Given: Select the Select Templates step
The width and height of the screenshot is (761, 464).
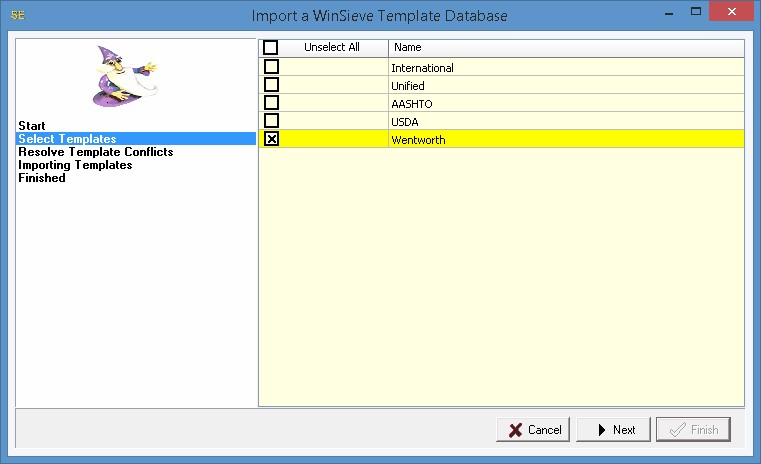Looking at the screenshot, I should click(x=67, y=139).
